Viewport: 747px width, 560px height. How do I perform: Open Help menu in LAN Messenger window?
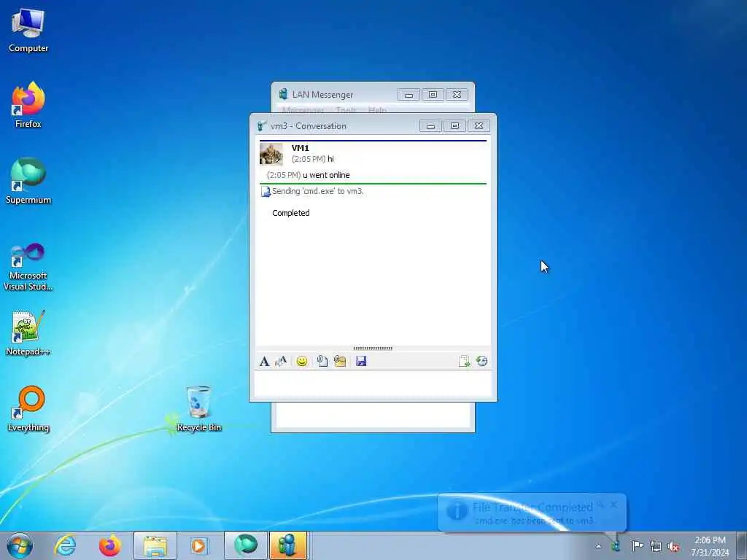click(x=377, y=110)
